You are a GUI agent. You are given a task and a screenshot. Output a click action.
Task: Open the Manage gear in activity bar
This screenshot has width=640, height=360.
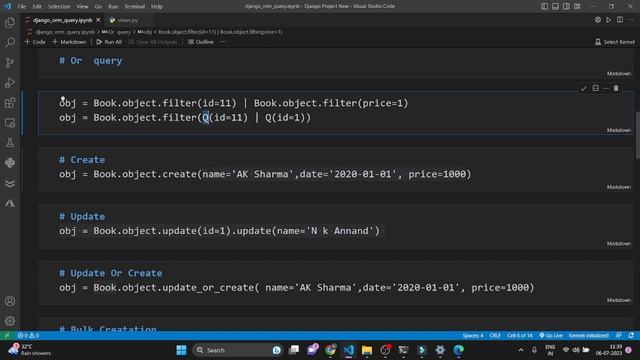click(10, 321)
